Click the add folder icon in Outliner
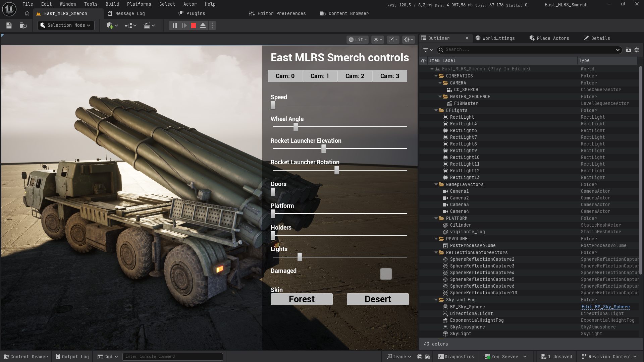The height and width of the screenshot is (362, 644). click(628, 50)
